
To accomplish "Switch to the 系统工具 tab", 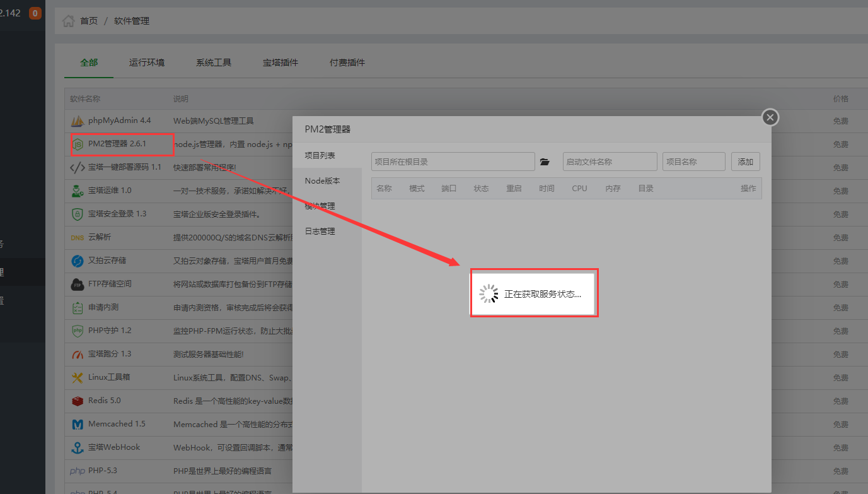I will [x=214, y=62].
